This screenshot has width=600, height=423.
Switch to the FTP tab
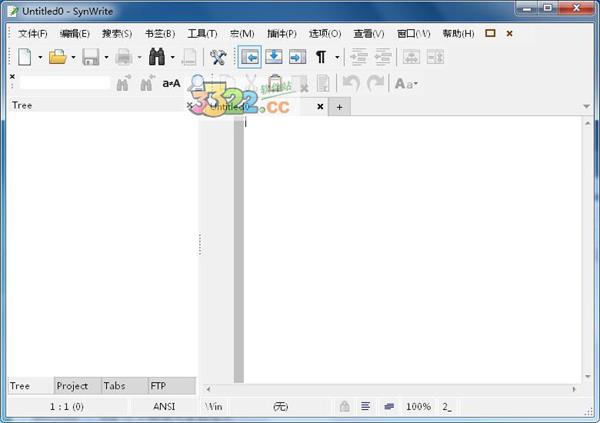(x=172, y=386)
